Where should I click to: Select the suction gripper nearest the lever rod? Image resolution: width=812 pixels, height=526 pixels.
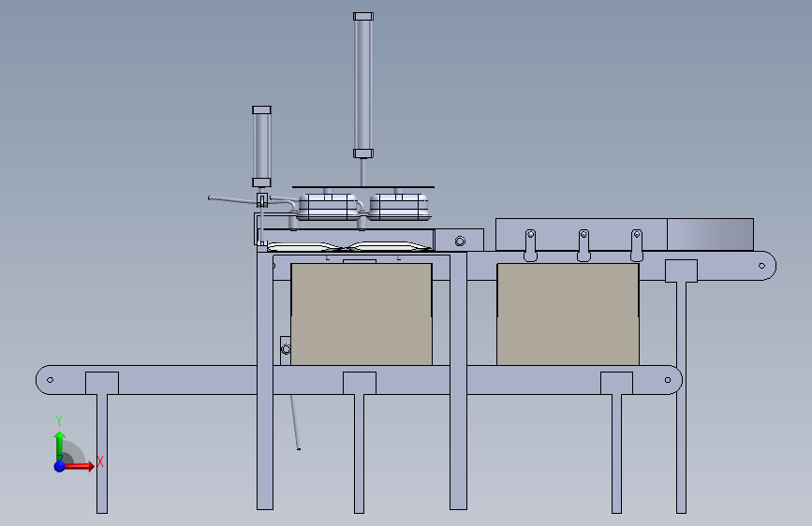click(330, 207)
